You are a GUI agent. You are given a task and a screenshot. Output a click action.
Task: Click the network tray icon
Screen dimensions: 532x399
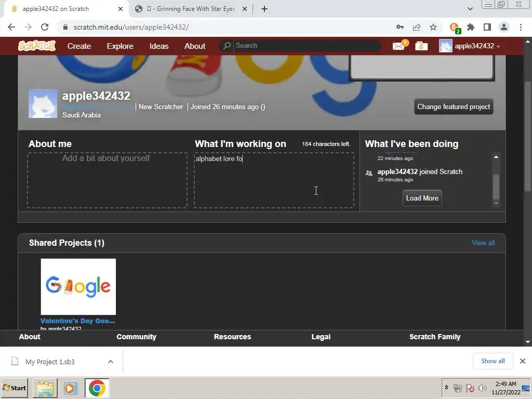457,388
